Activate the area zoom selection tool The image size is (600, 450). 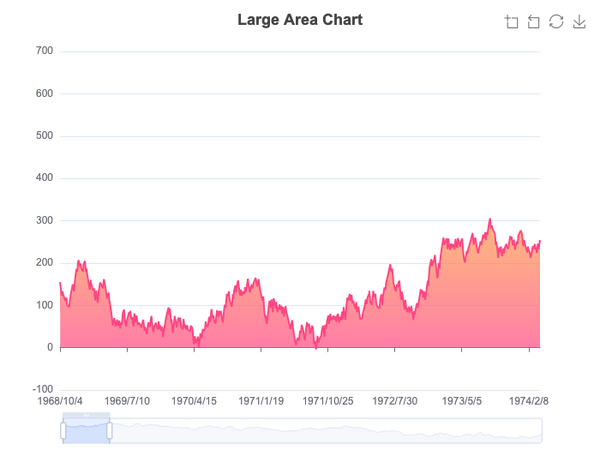point(511,22)
